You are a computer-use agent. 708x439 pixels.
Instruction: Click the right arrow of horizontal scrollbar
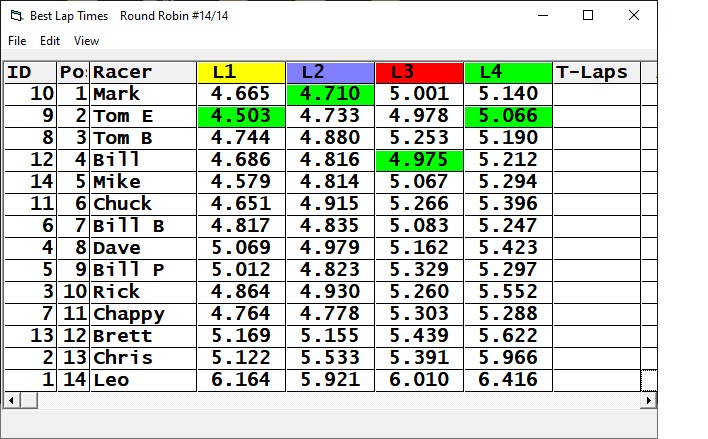[x=649, y=400]
